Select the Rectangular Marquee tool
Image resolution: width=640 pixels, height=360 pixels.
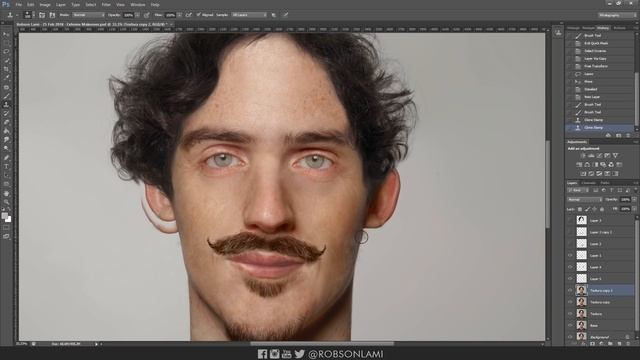tap(6, 43)
